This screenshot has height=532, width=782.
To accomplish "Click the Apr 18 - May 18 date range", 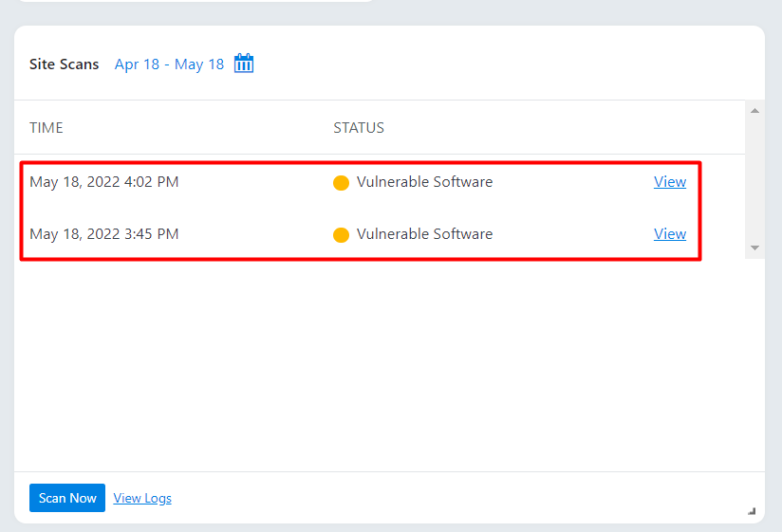I will coord(169,64).
